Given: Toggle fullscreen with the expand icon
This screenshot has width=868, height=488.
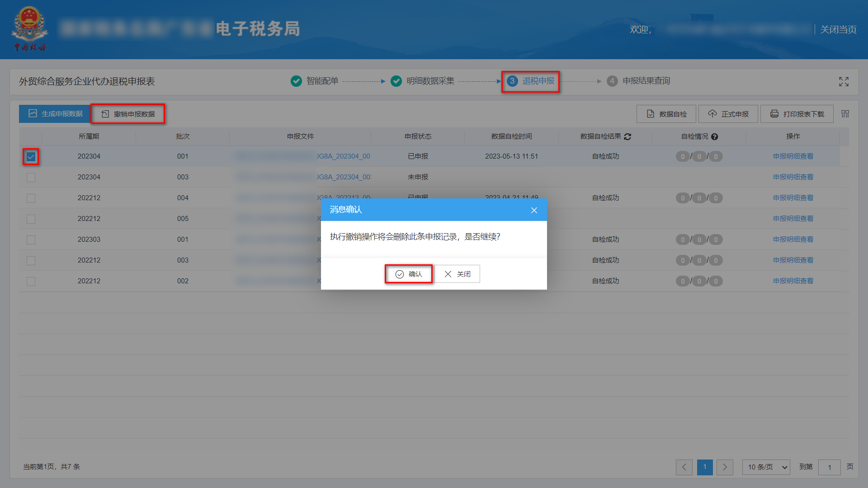Looking at the screenshot, I should coord(844,82).
